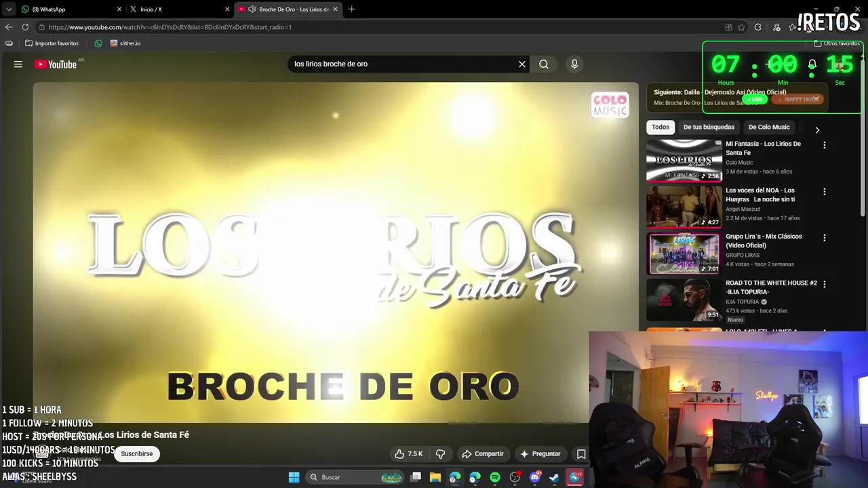The image size is (868, 488).
Task: Switch to the WhatsApp browser tab
Action: pyautogui.click(x=71, y=9)
